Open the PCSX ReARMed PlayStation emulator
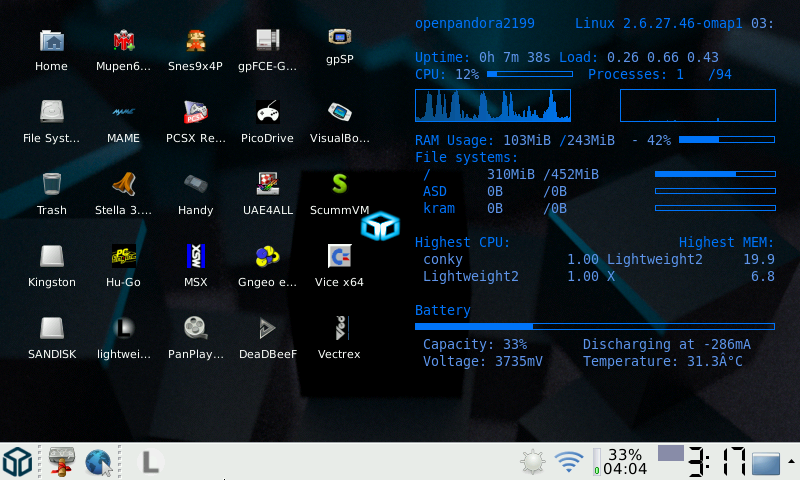This screenshot has height=480, width=800. pyautogui.click(x=196, y=114)
